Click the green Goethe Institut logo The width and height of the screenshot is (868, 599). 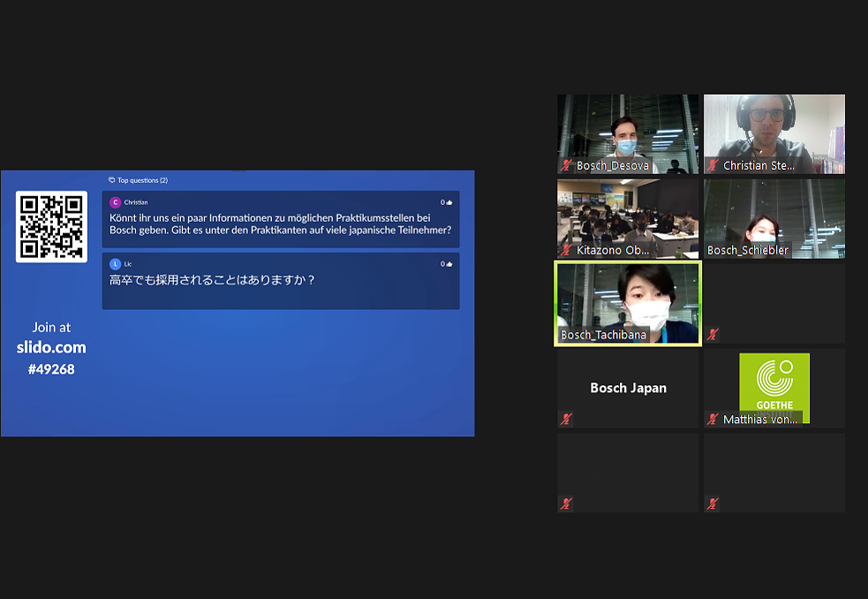point(774,382)
